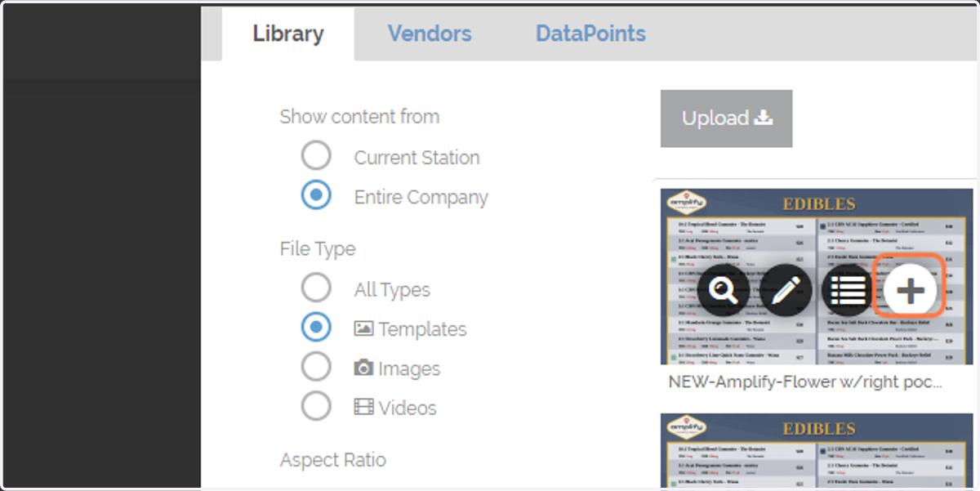Switch to the Library tab
This screenshot has width=980, height=491.
click(288, 33)
